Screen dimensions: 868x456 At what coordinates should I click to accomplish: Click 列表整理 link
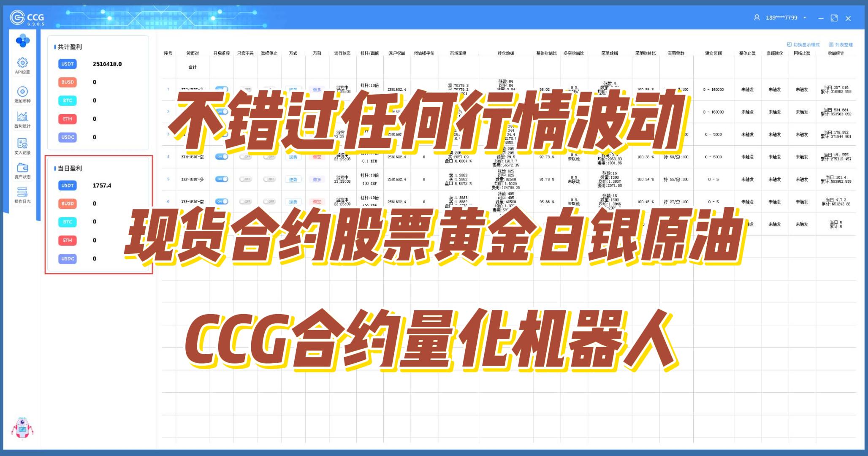(x=841, y=45)
